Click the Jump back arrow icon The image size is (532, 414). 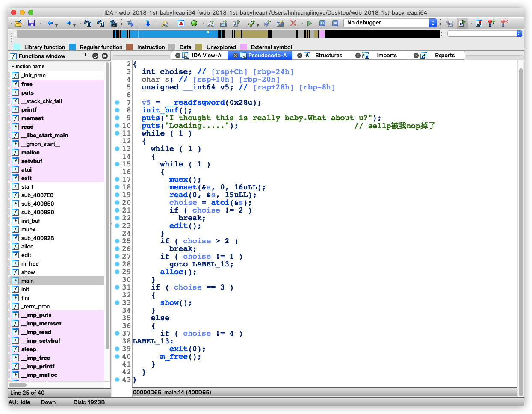(50, 23)
